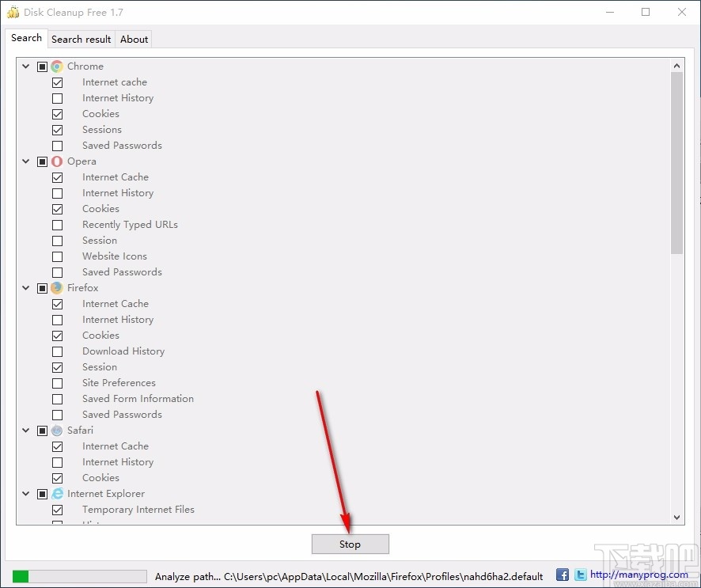
Task: Click the vertical scrollbar thumb
Action: click(676, 163)
